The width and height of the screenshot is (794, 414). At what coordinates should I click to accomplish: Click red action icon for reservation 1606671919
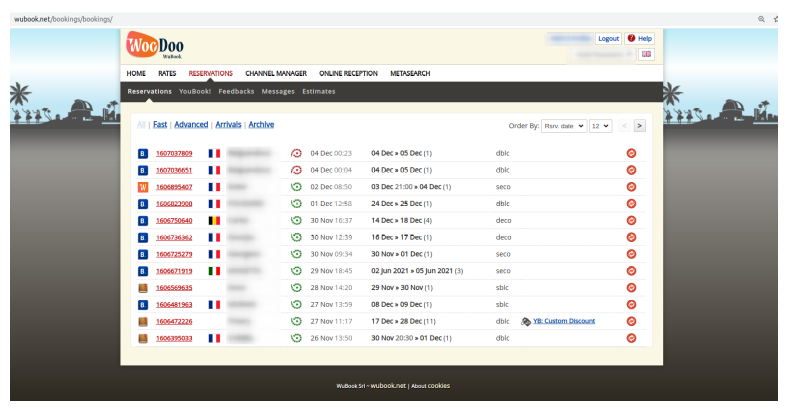point(631,271)
